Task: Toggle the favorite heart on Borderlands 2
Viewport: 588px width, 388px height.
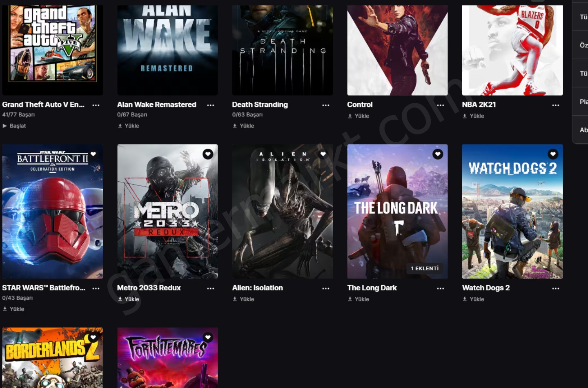Action: 93,337
